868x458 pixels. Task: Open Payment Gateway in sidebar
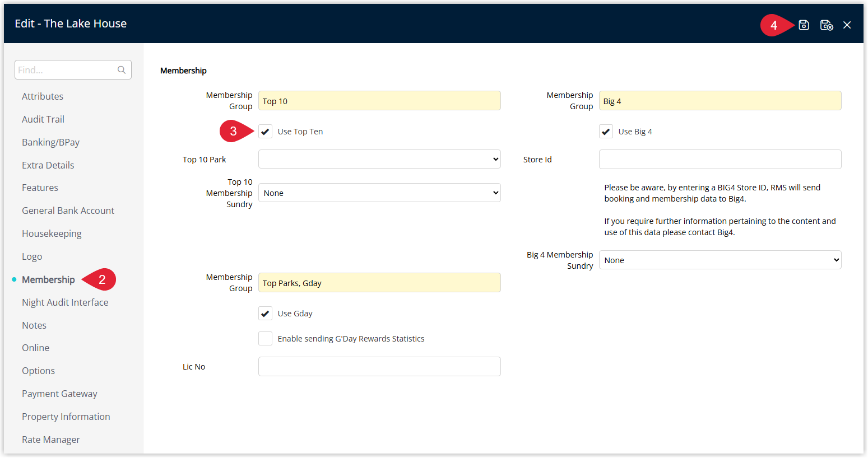[59, 394]
